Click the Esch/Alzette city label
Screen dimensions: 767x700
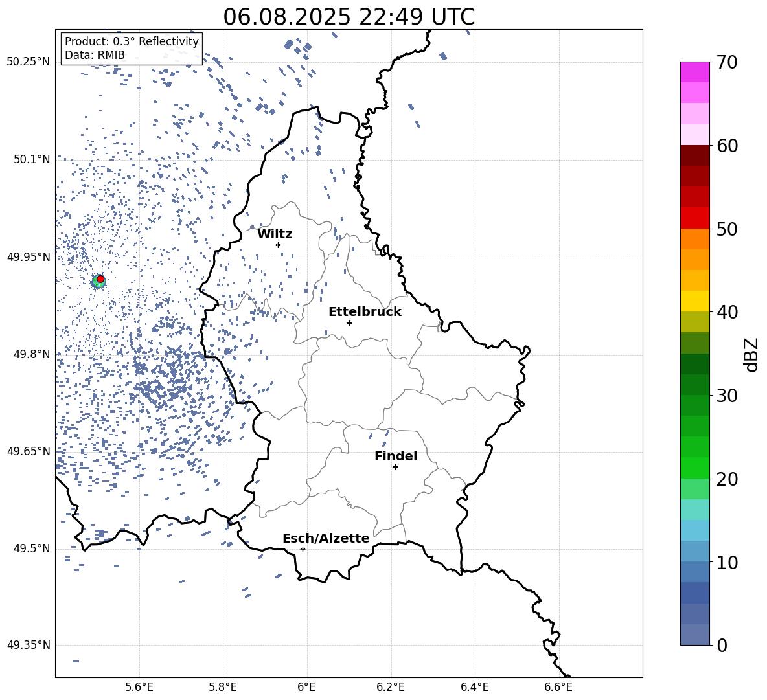point(326,538)
